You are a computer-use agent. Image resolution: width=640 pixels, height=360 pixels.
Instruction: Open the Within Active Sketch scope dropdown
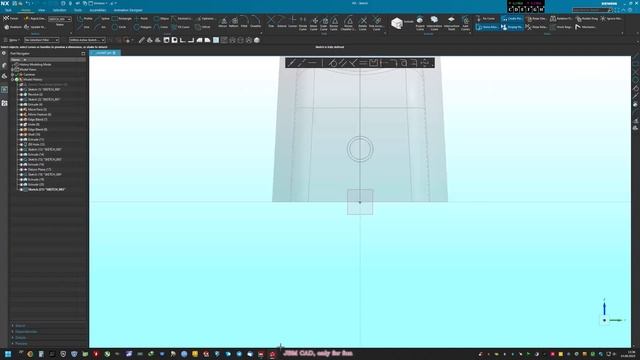coord(87,40)
